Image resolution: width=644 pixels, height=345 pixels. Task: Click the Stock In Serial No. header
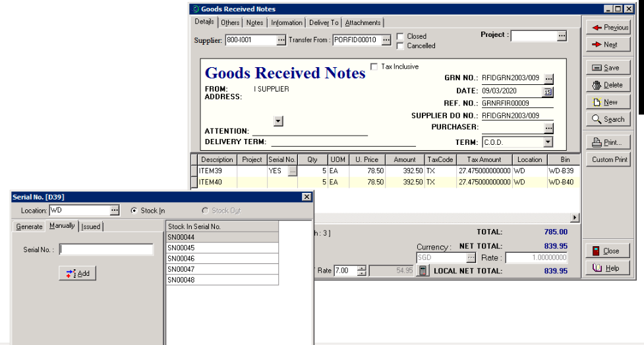(x=222, y=226)
